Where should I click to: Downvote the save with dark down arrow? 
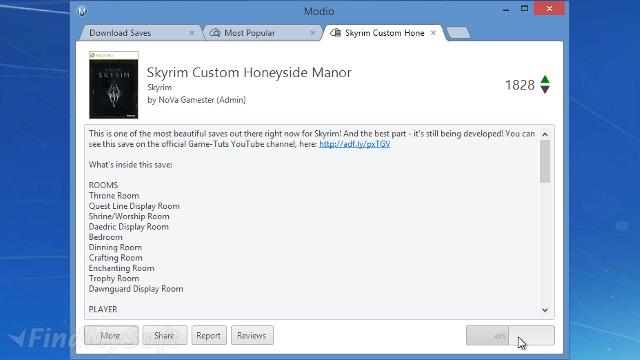click(545, 89)
